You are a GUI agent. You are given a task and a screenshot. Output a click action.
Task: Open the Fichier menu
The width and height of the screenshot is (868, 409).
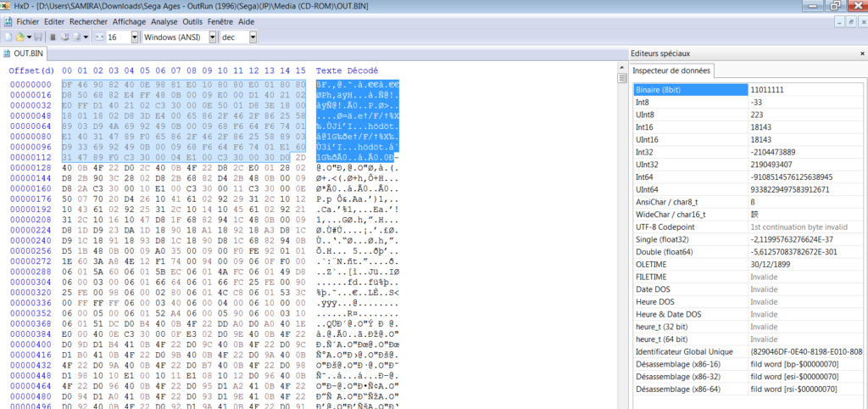[x=28, y=21]
